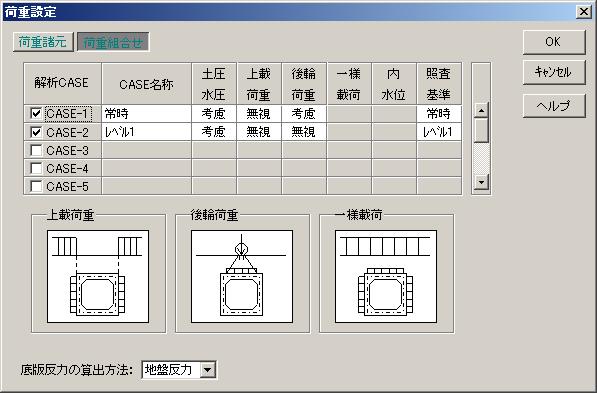597x393 pixels.
Task: Open help with ヘルプ button
Action: [554, 106]
